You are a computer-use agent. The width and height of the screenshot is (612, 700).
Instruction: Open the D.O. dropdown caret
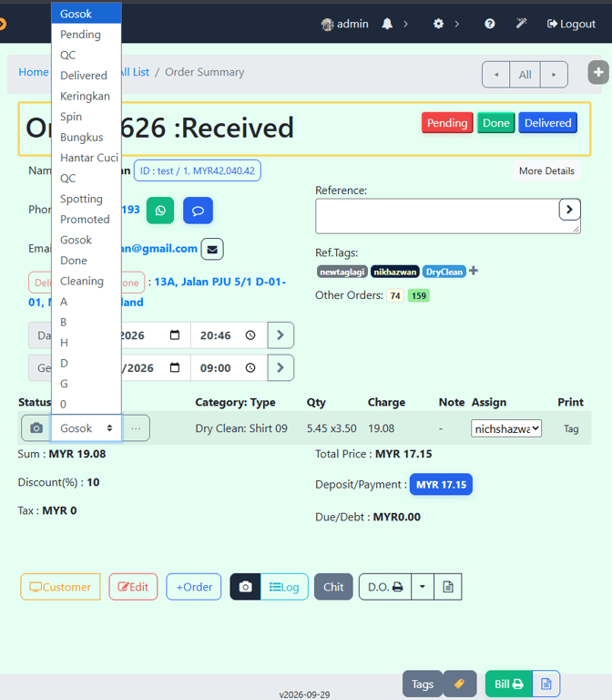(422, 587)
